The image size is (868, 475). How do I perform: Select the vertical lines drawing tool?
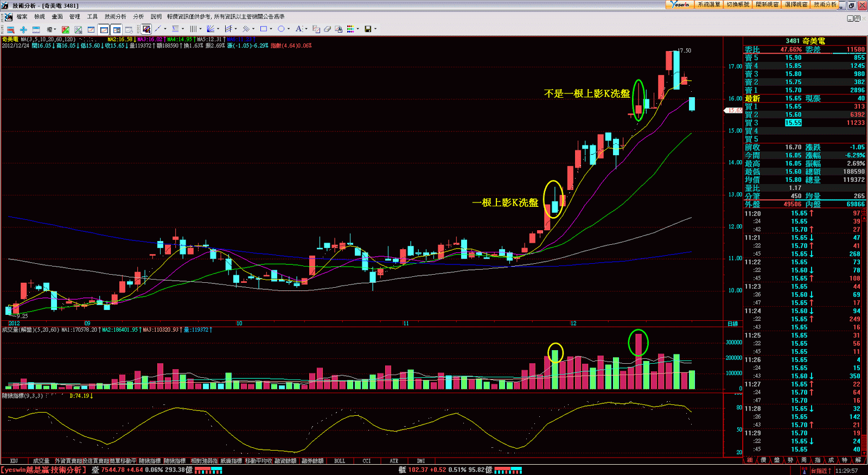tap(193, 29)
